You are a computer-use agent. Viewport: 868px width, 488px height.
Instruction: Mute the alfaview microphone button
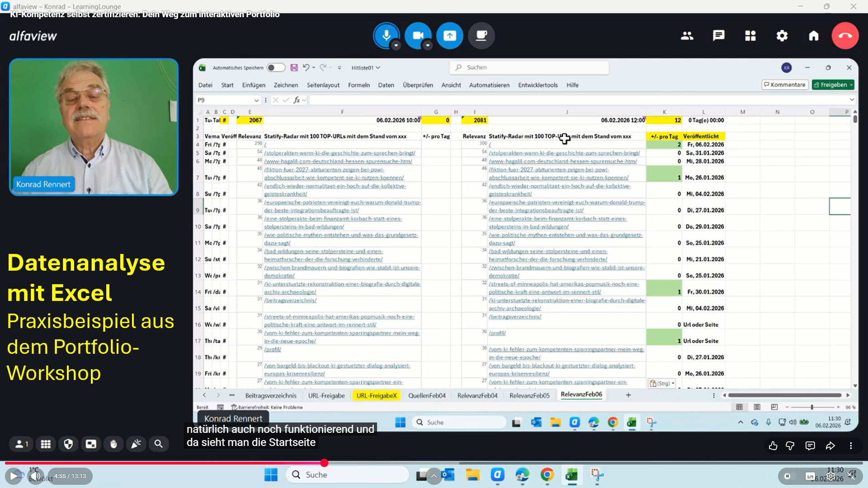(x=386, y=35)
